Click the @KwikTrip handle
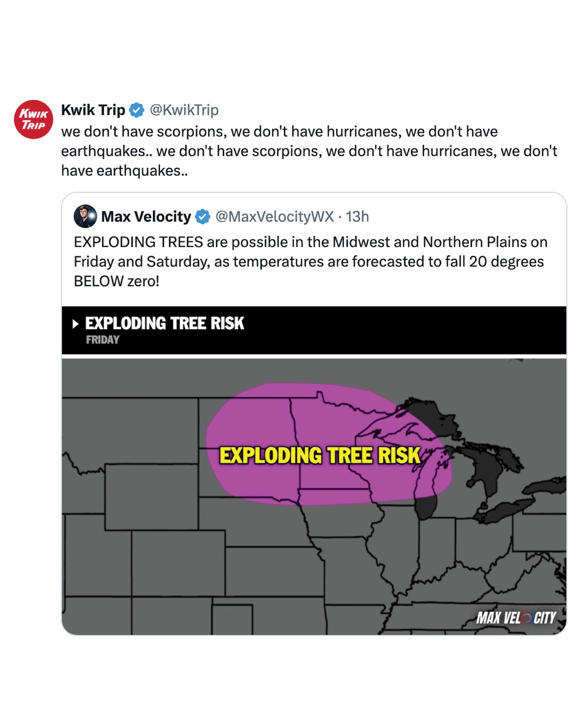Viewport: 582px width, 728px height. [x=184, y=110]
